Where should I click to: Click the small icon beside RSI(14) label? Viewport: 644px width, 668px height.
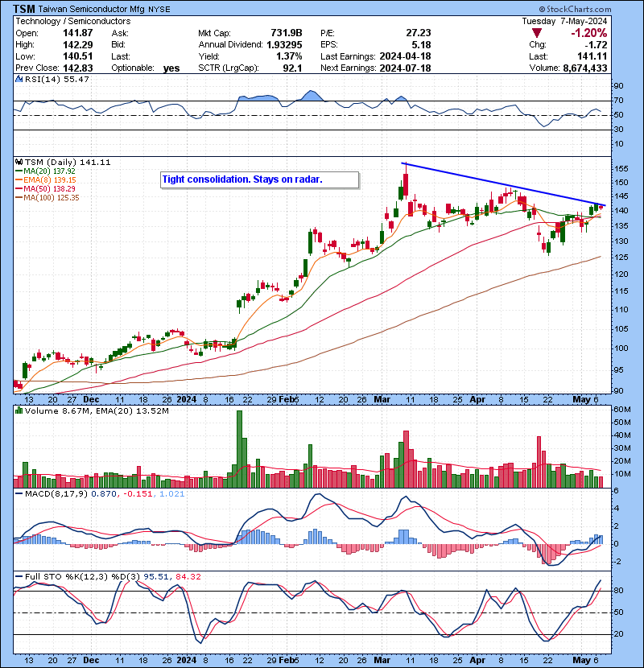click(18, 80)
